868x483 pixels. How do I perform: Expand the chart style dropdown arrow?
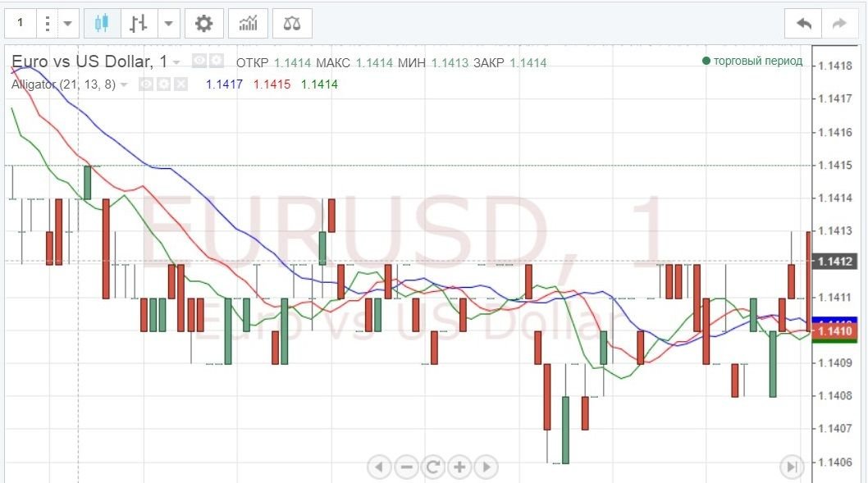[169, 23]
